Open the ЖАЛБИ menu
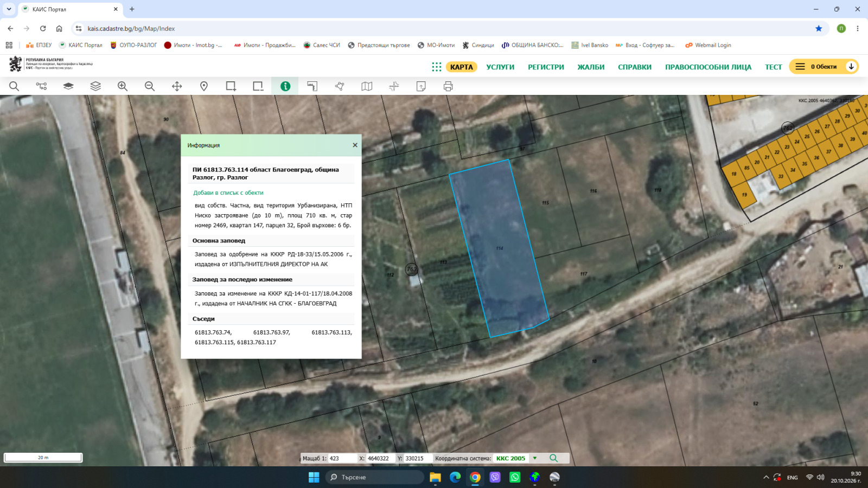Screen dimensions: 868x488 tap(591, 67)
